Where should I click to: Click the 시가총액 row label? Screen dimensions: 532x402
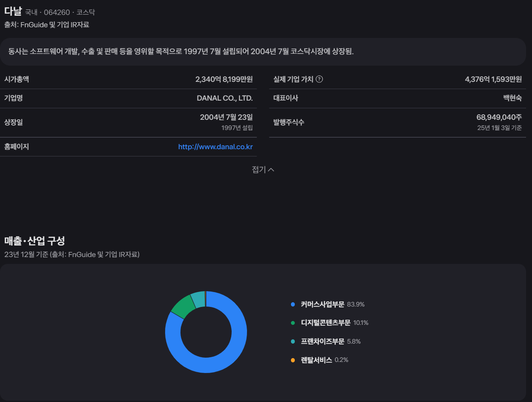tap(17, 79)
